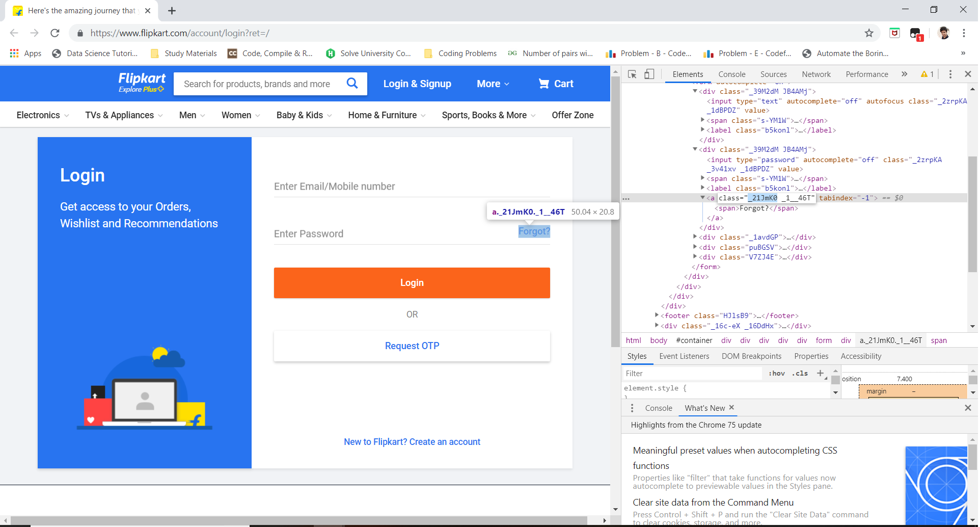The image size is (980, 527).
Task: Open the Cart
Action: 556,84
